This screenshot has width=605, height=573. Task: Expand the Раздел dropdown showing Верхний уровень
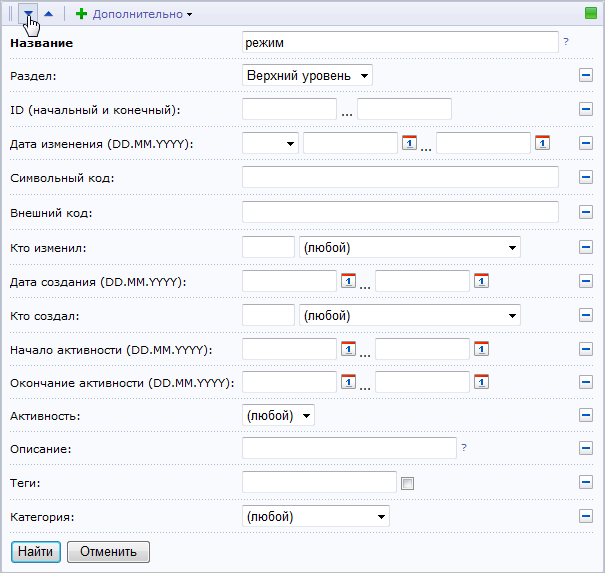(307, 75)
